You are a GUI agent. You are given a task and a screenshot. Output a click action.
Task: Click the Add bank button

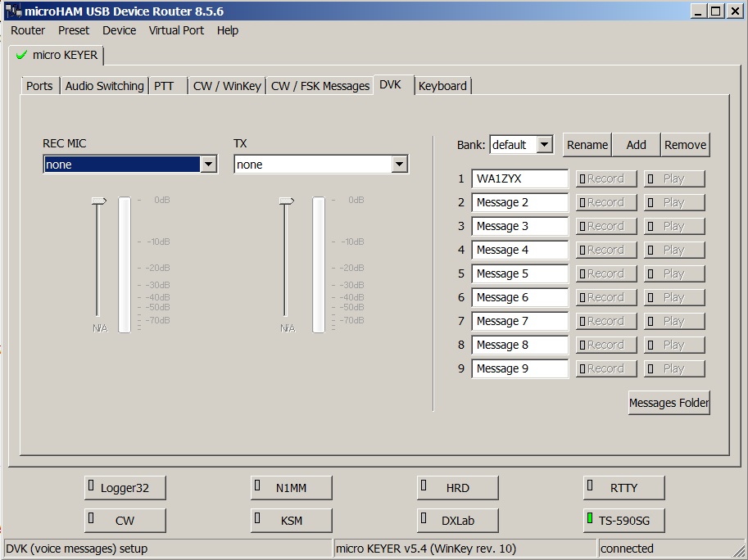[x=636, y=145]
